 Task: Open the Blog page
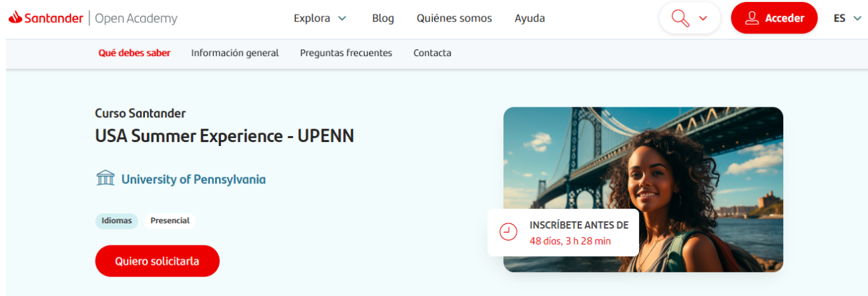(x=383, y=19)
